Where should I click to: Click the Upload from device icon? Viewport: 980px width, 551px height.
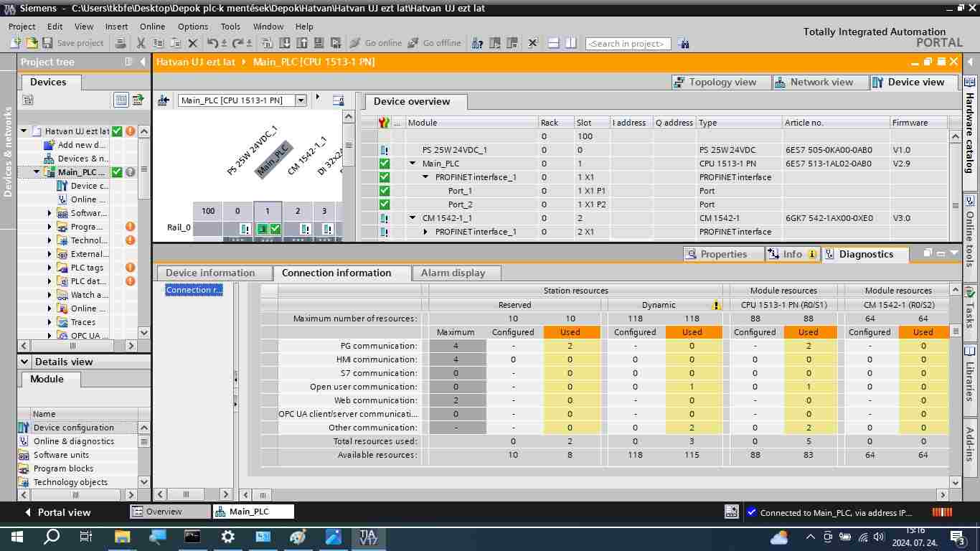(x=301, y=43)
